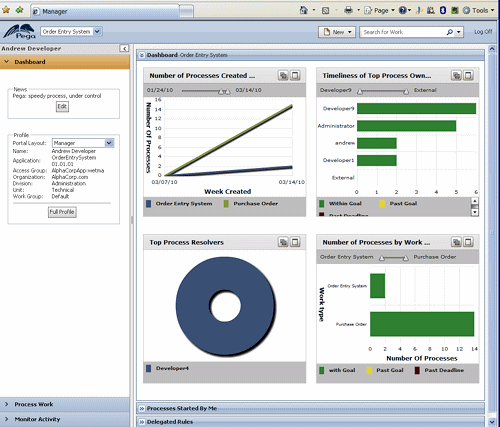
Task: Open the dropdown arrow next to search
Action: pos(459,32)
